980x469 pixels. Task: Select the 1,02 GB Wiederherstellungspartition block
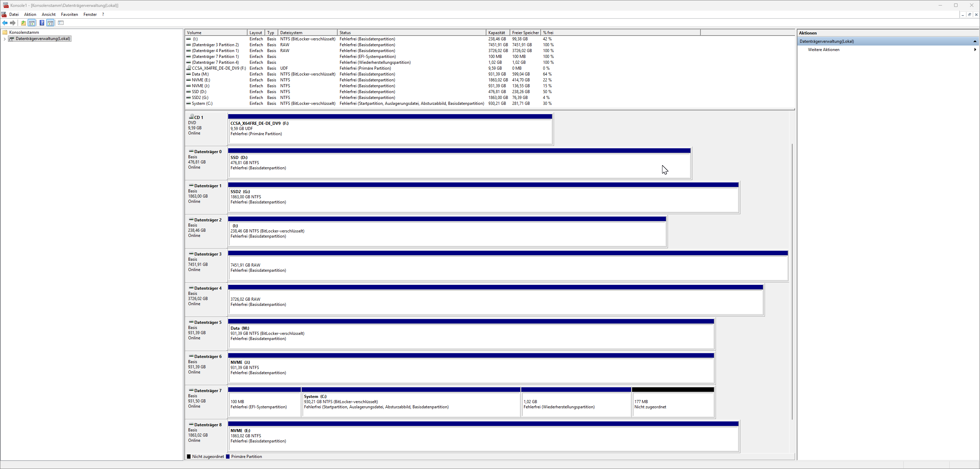pos(576,402)
